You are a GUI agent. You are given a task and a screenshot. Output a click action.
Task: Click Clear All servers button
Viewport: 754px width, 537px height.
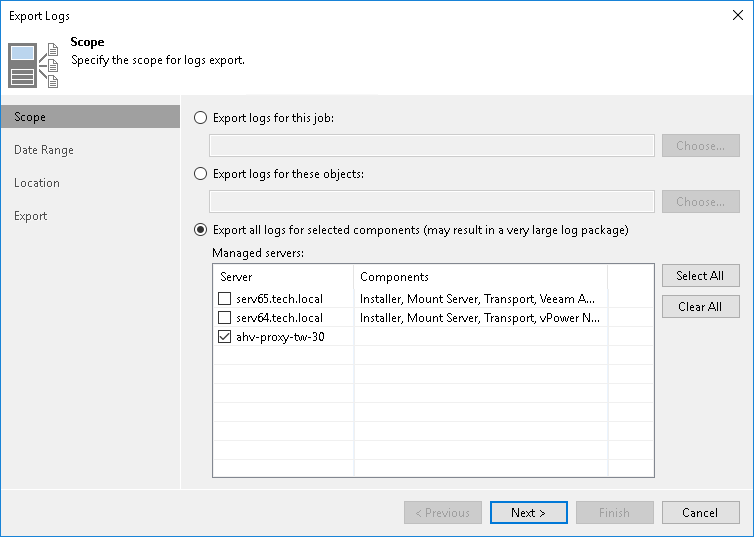tap(701, 307)
